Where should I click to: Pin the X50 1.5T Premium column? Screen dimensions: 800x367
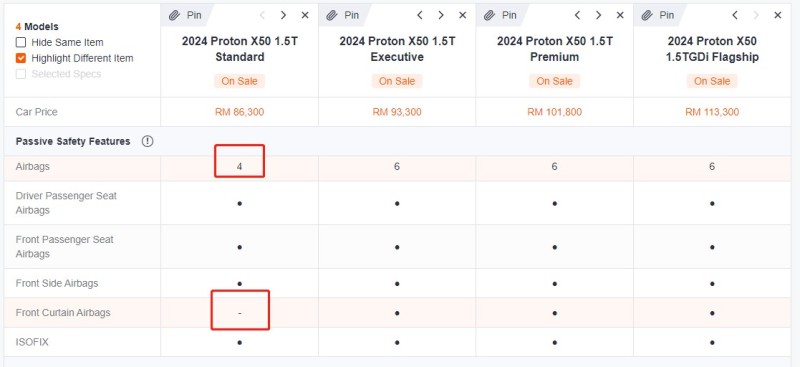(502, 15)
